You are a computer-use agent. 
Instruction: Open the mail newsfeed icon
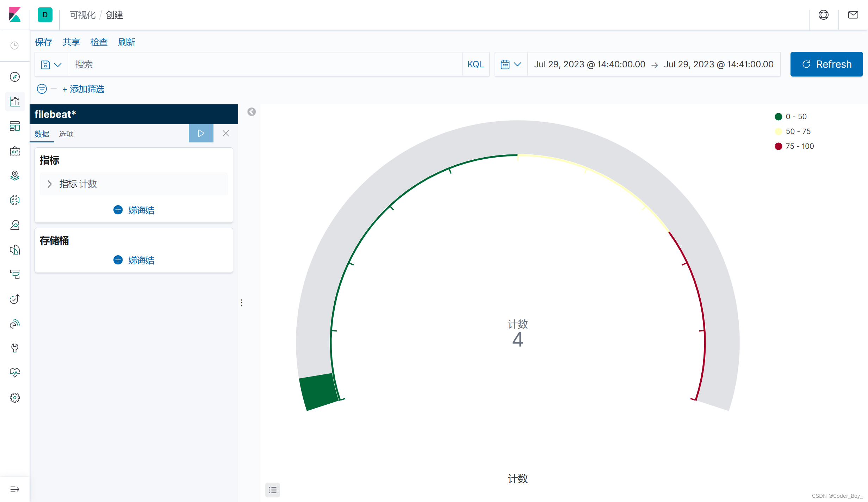point(853,15)
